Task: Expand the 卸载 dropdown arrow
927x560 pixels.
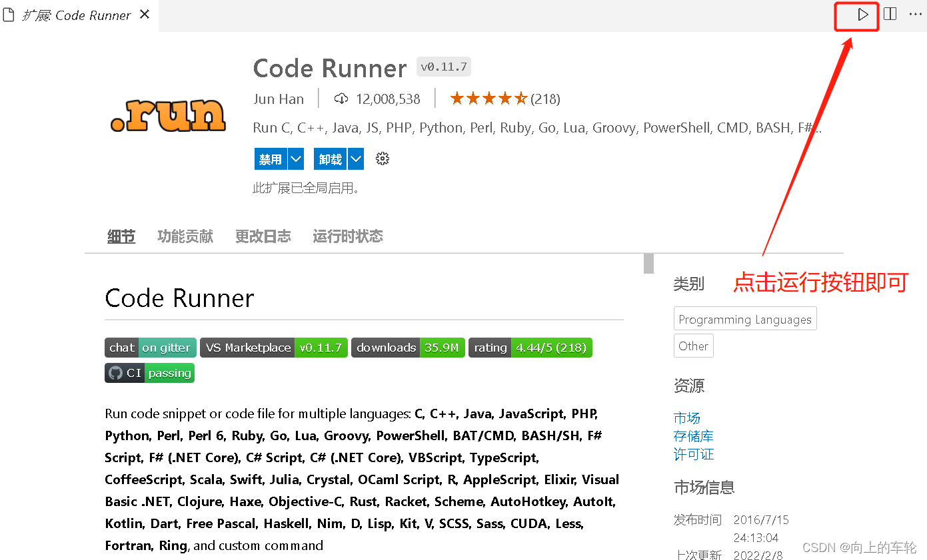Action: pos(356,159)
